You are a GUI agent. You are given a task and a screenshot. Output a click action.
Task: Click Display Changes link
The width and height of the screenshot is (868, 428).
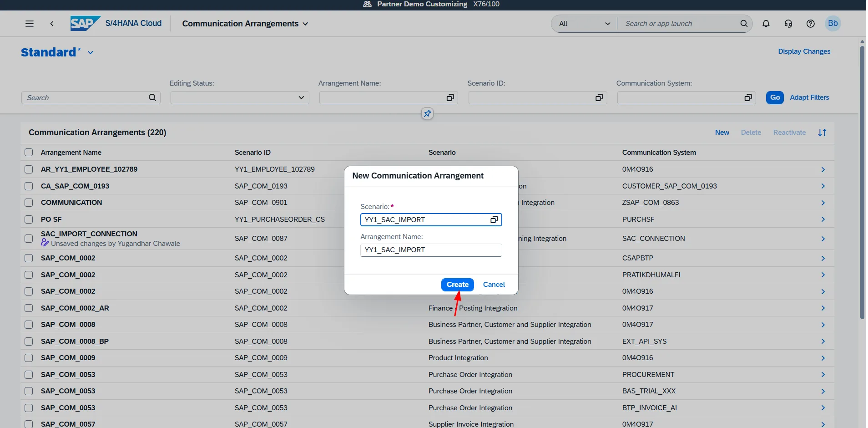click(804, 51)
